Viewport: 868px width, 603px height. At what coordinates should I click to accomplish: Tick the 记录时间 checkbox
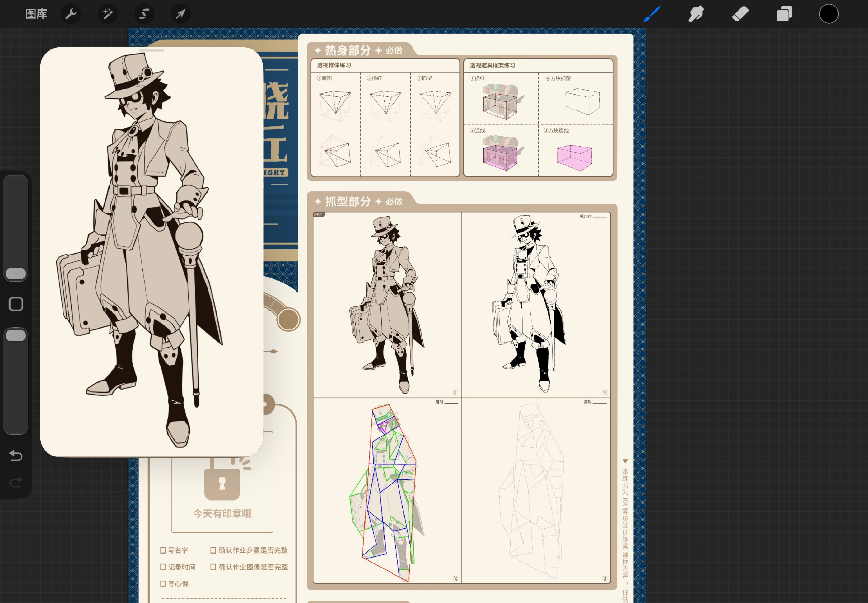click(x=163, y=567)
